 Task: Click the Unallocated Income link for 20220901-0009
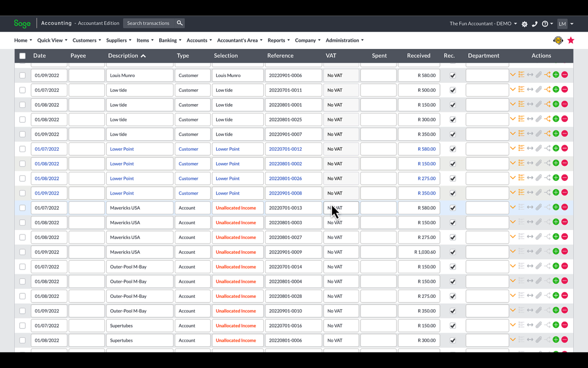pyautogui.click(x=236, y=252)
